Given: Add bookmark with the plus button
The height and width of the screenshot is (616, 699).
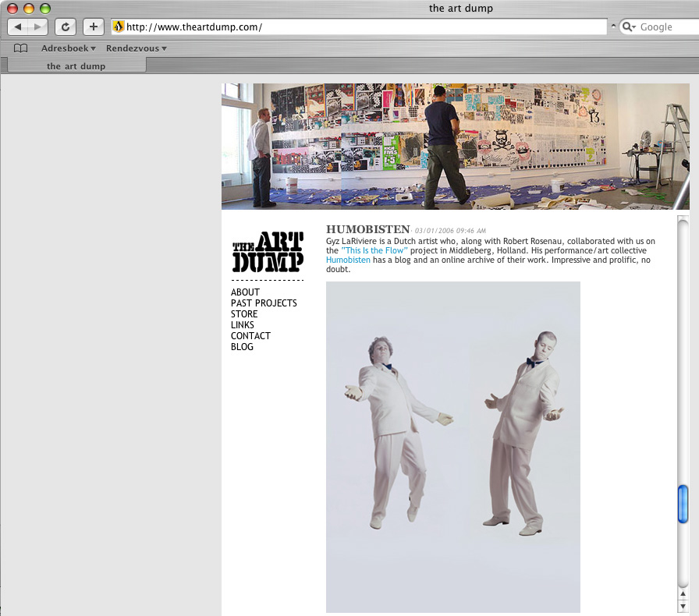Looking at the screenshot, I should (93, 27).
